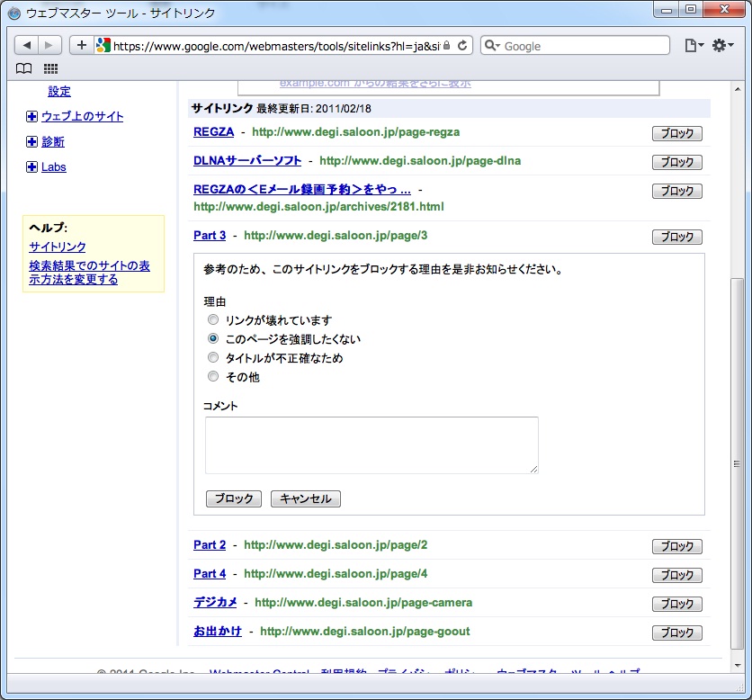
Task: Maximize the browser window
Action: tap(691, 10)
